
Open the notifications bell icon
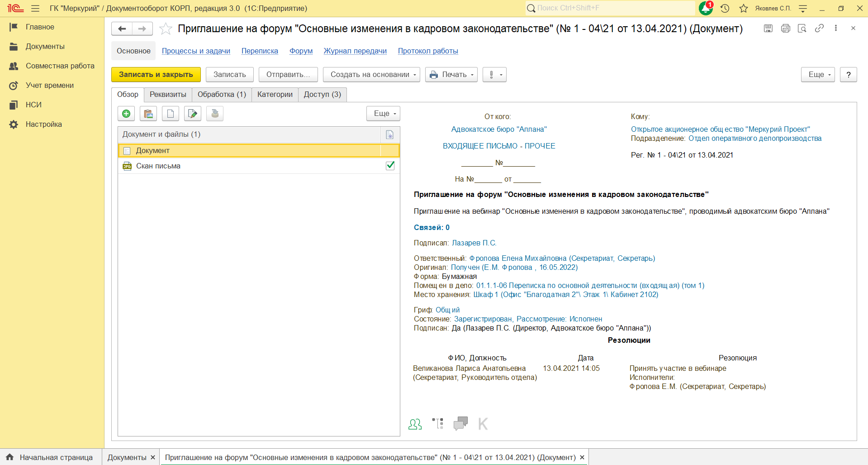(x=706, y=8)
